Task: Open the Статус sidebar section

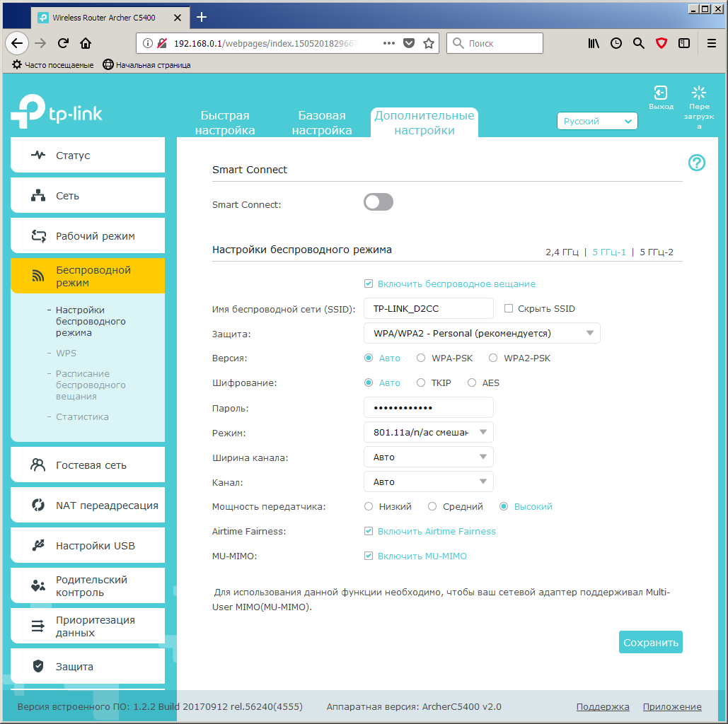Action: click(88, 156)
